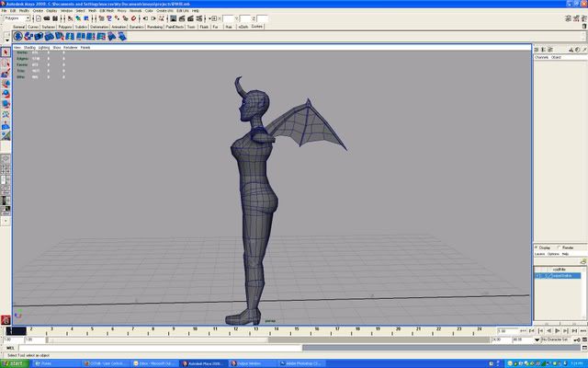Toggle visibility of the highlighted layer

click(x=538, y=275)
